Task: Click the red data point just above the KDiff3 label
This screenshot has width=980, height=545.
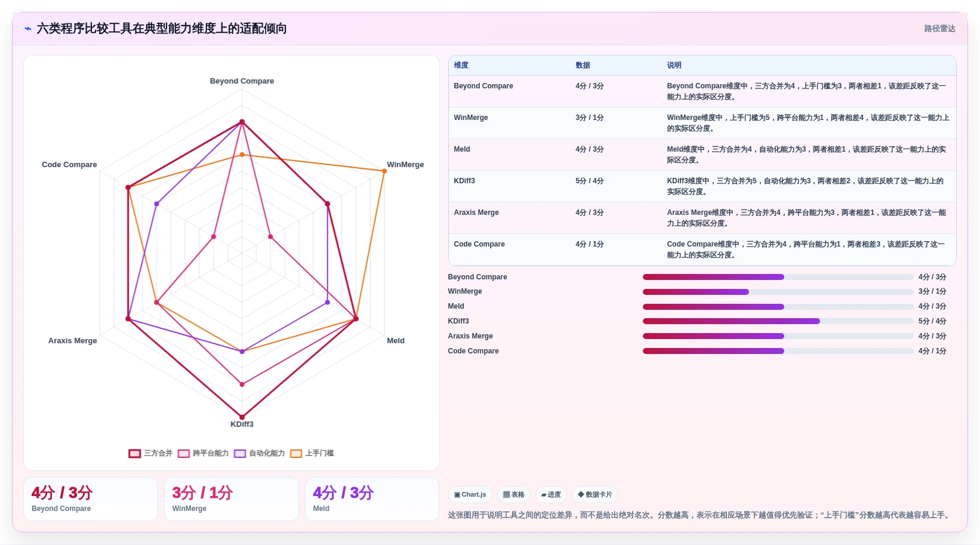Action: click(x=242, y=417)
